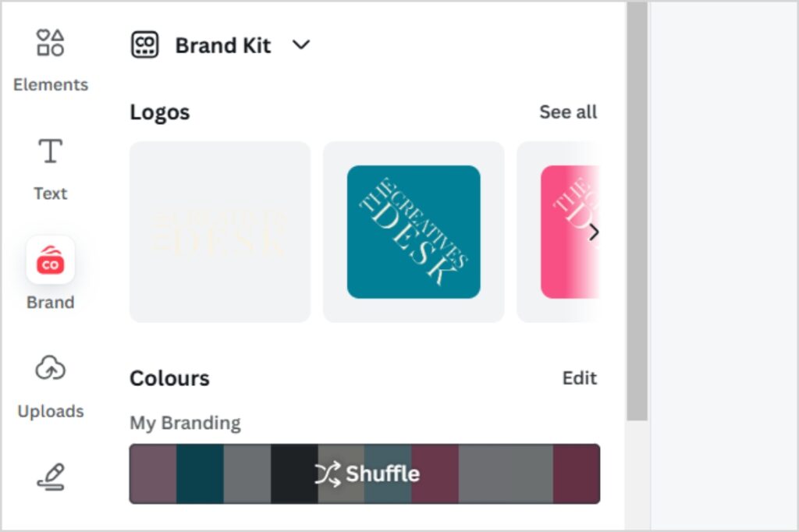Select the Draw pen icon
This screenshot has height=532, width=799.
(51, 477)
